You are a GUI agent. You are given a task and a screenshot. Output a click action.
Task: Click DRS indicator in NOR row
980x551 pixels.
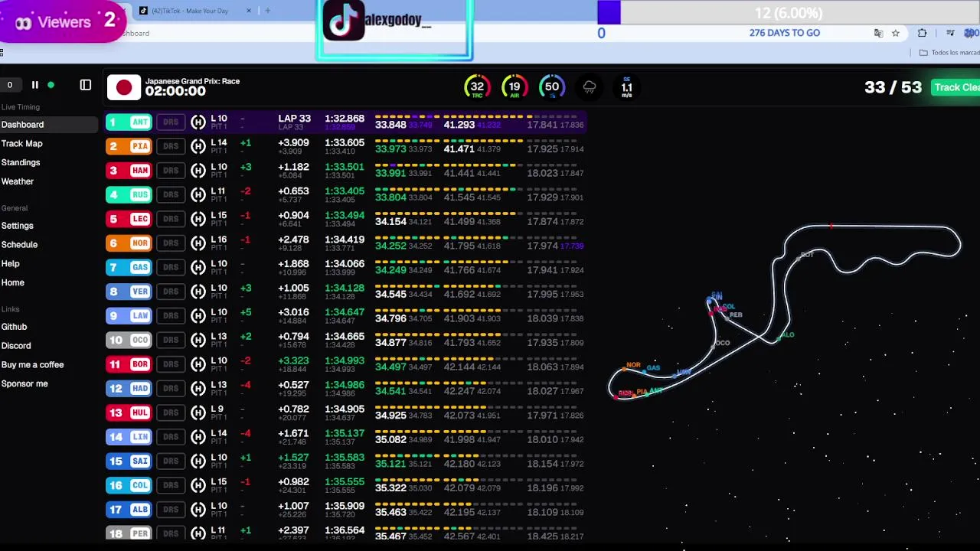tap(171, 243)
